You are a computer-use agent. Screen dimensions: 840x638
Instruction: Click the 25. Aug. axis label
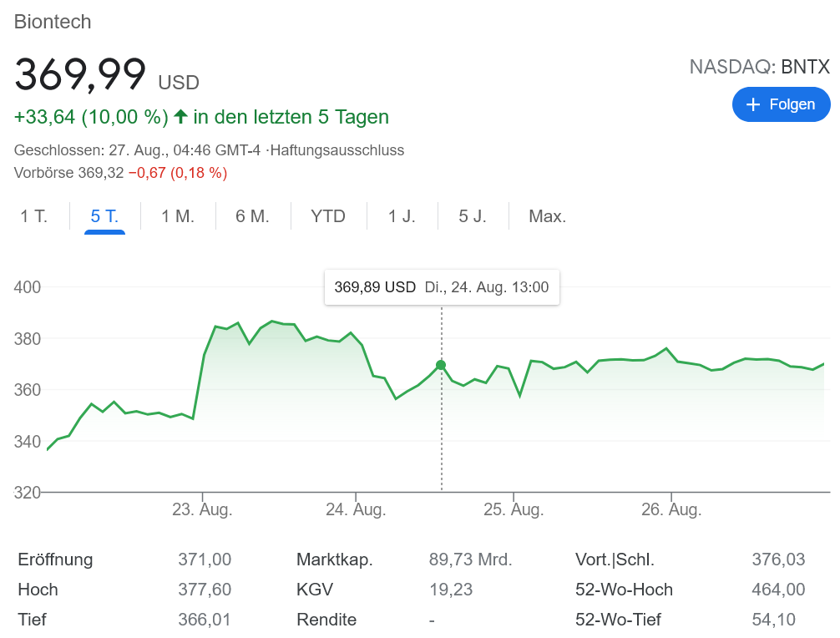pos(514,509)
